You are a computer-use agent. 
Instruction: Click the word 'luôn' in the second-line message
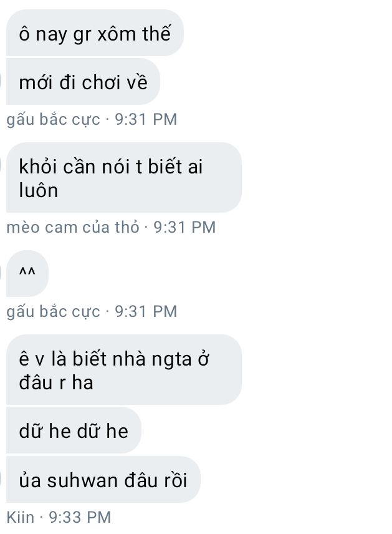click(x=38, y=190)
